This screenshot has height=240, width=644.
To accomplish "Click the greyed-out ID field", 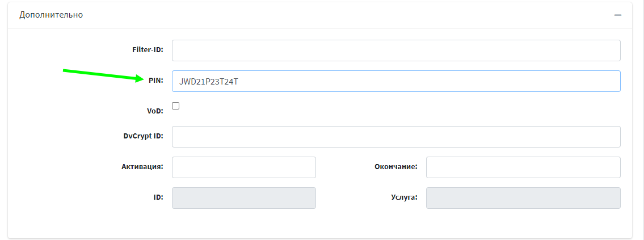I will point(243,198).
